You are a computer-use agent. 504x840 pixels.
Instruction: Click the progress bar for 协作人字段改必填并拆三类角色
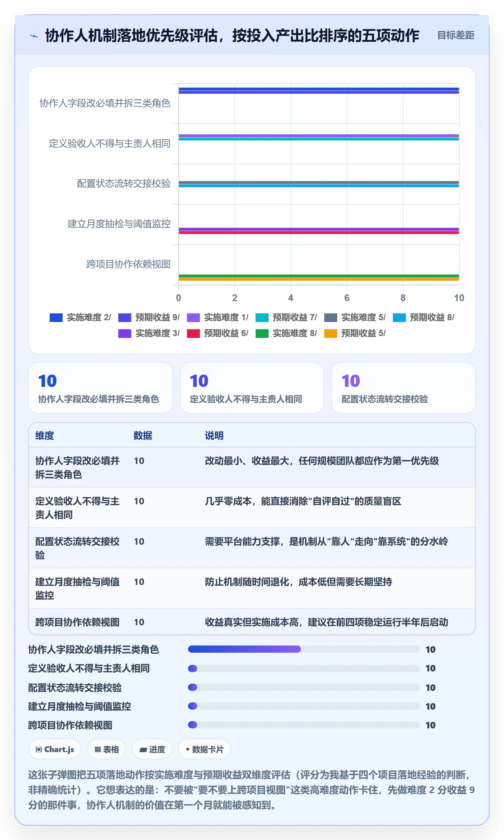click(304, 649)
